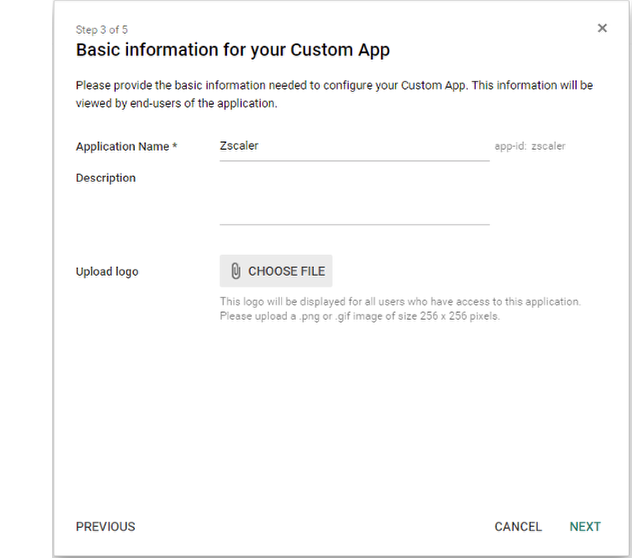
Task: Click the Basic information for your Custom App heading
Action: tap(232, 50)
